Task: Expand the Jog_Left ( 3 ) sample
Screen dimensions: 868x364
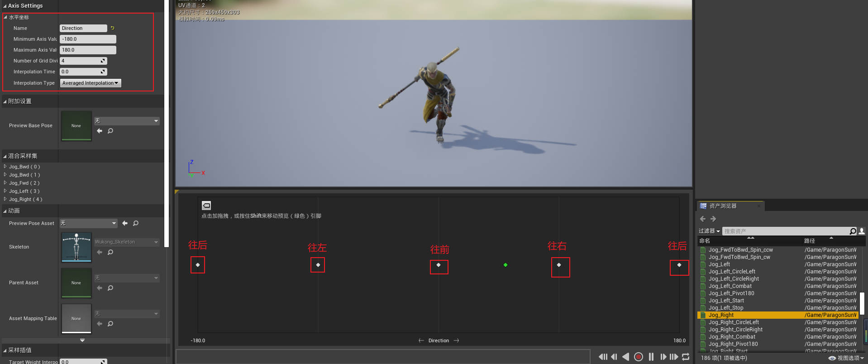Action: click(5, 191)
